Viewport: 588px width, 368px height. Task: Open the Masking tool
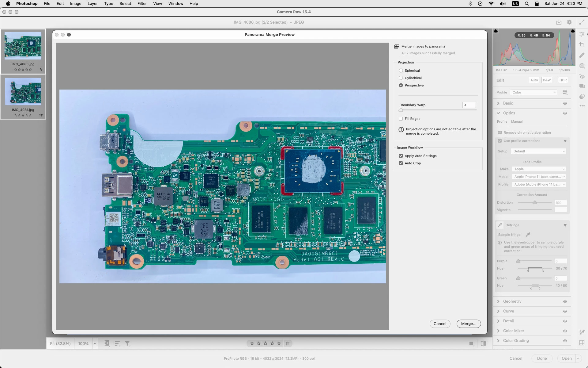click(582, 66)
